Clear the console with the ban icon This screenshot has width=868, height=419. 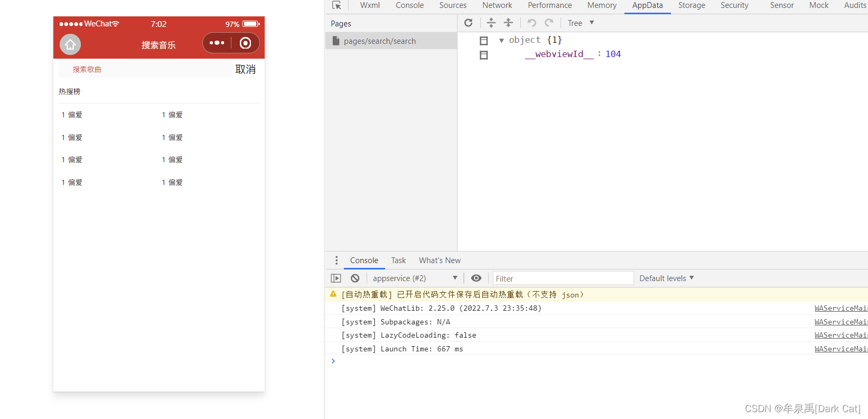tap(355, 278)
